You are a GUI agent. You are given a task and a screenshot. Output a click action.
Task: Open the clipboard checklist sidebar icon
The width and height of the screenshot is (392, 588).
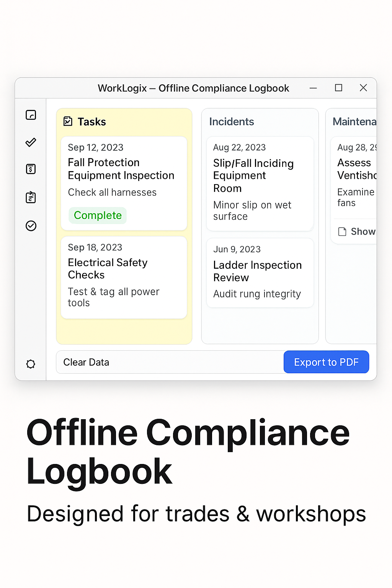coord(31,197)
